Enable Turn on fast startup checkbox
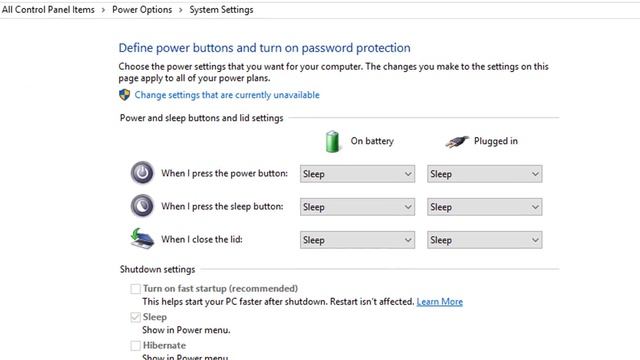The image size is (640, 360). point(136,289)
